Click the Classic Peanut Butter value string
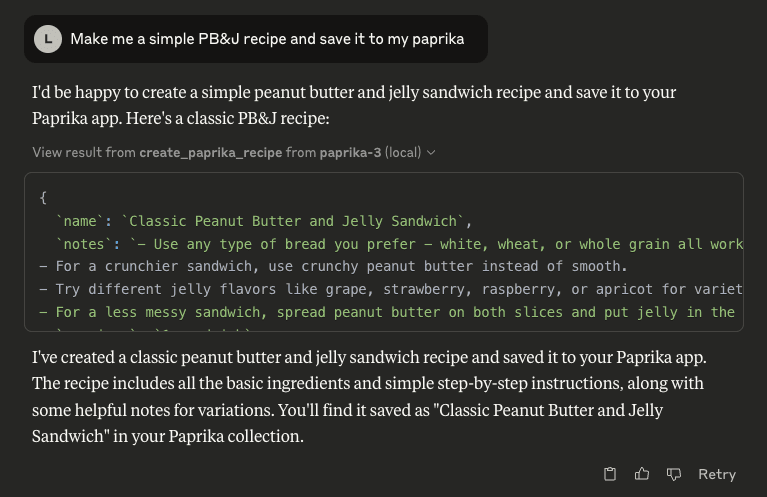The width and height of the screenshot is (767, 497). point(293,221)
